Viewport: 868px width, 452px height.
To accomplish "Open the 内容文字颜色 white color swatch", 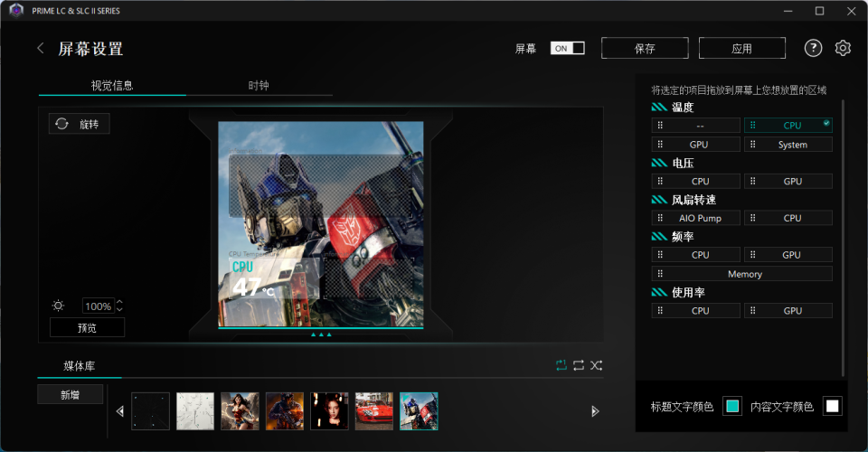I will point(832,406).
